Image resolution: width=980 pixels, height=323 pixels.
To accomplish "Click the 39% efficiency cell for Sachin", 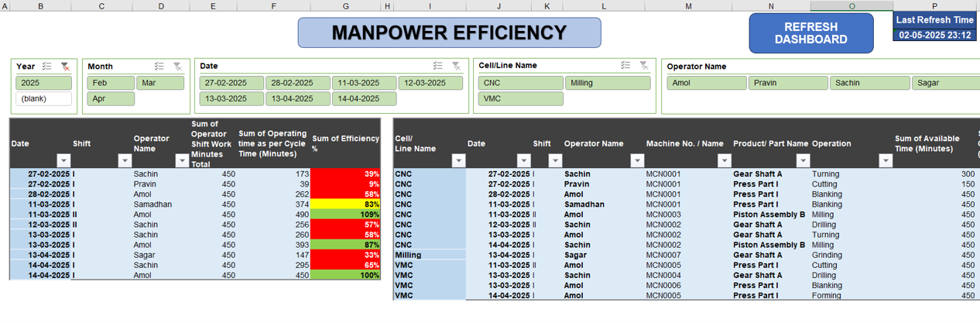I will pyautogui.click(x=345, y=174).
